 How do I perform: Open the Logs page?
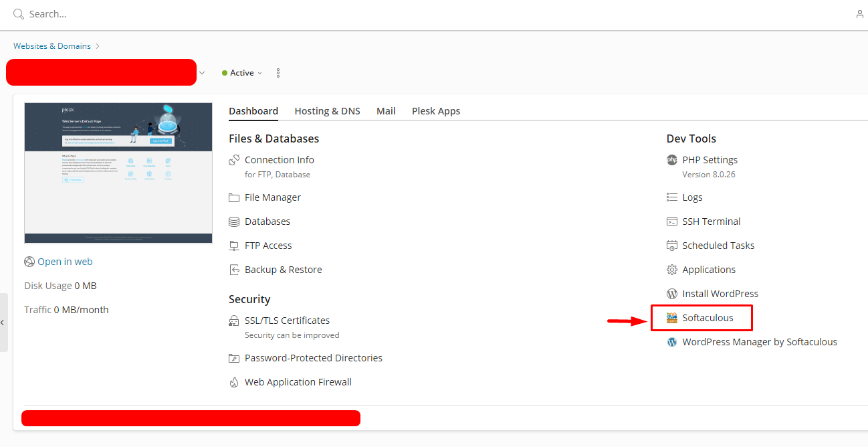point(692,197)
